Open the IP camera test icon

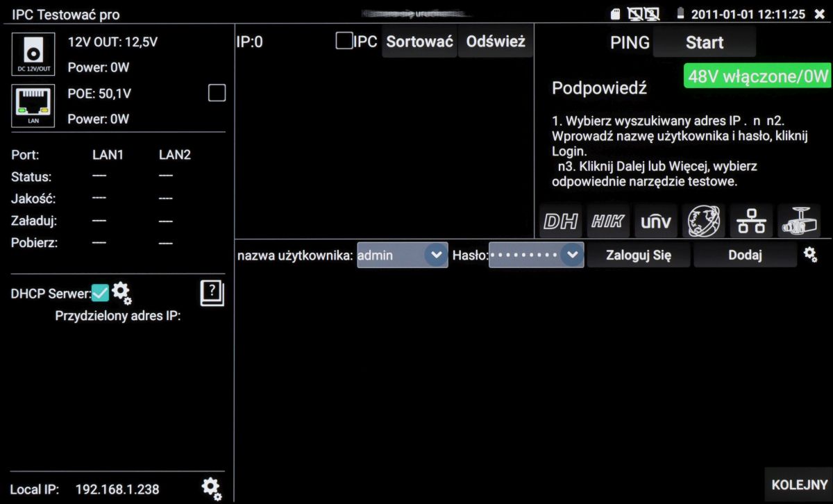point(798,221)
